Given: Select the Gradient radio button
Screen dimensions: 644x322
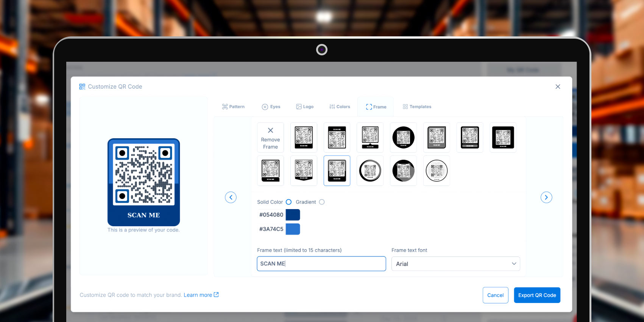Looking at the screenshot, I should coord(322,202).
